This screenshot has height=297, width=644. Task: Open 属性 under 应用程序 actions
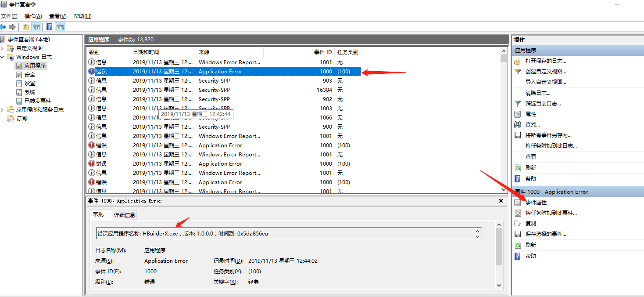531,114
